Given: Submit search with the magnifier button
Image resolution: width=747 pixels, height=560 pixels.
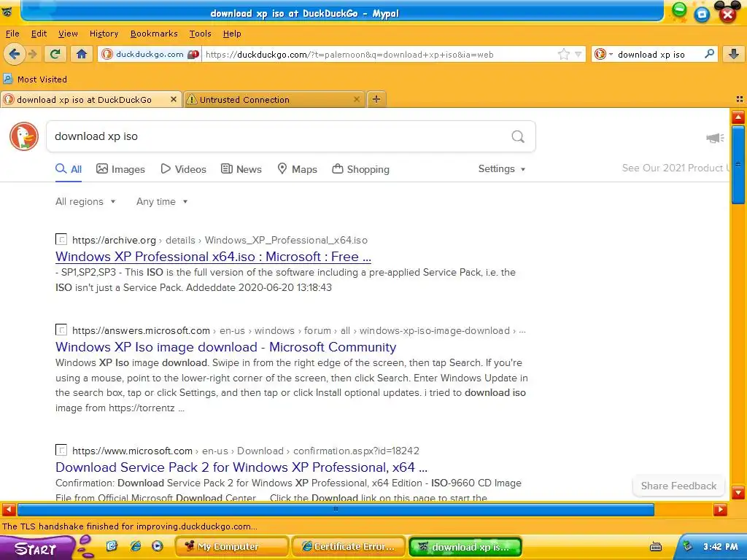Looking at the screenshot, I should click(x=518, y=136).
